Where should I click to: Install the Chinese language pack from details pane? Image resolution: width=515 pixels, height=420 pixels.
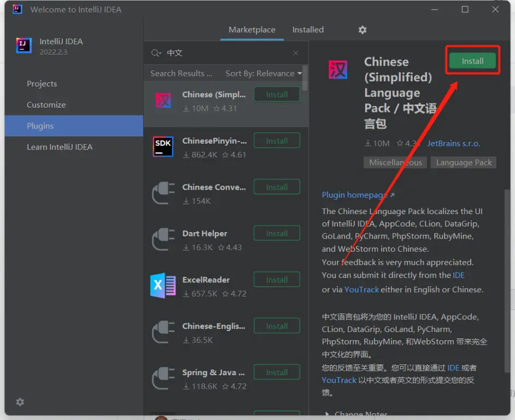(472, 61)
